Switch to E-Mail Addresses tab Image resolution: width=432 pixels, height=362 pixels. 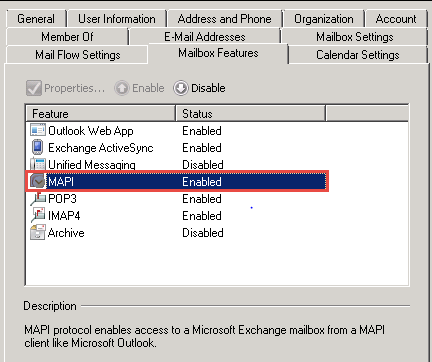205,37
